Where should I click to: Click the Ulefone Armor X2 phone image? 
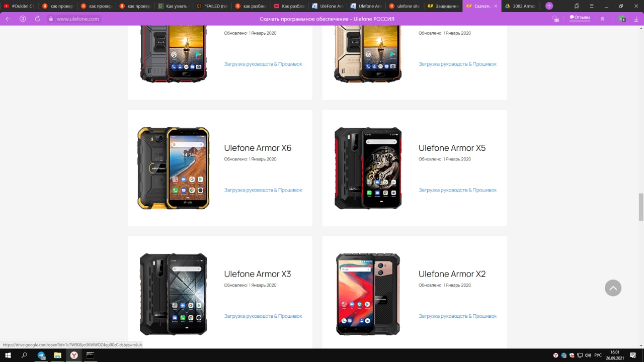coord(368,294)
